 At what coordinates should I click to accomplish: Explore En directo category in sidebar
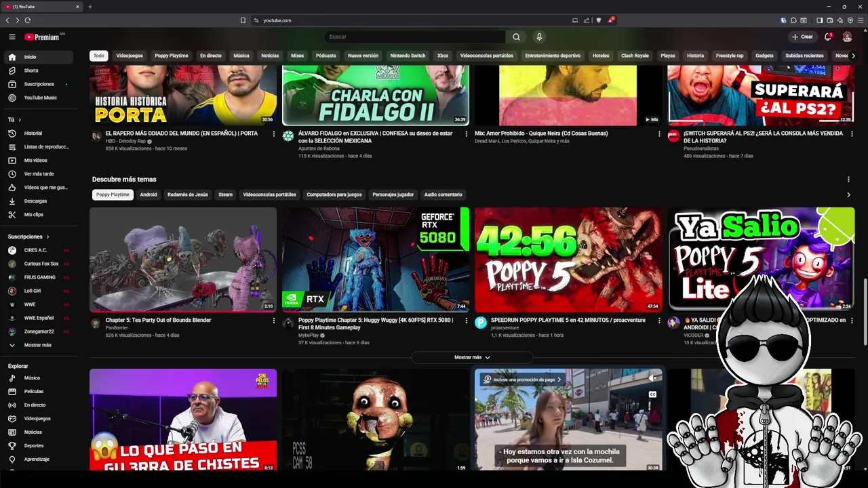(x=38, y=405)
